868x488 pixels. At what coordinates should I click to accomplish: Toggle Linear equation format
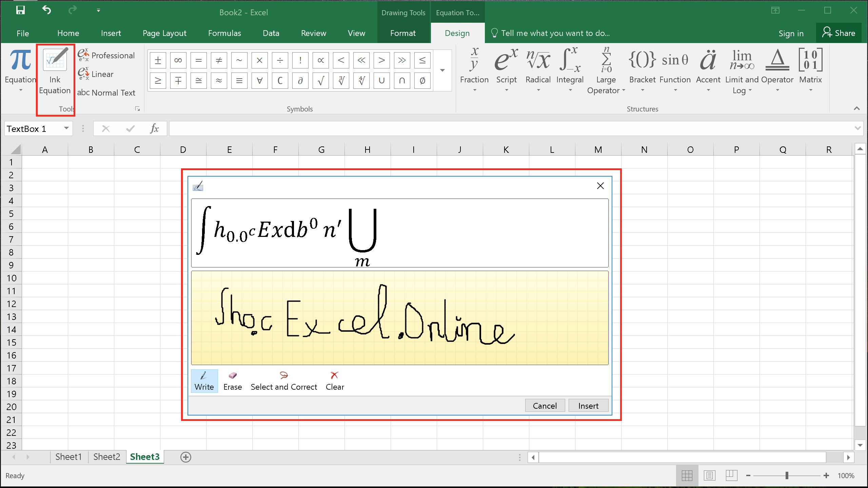[96, 74]
